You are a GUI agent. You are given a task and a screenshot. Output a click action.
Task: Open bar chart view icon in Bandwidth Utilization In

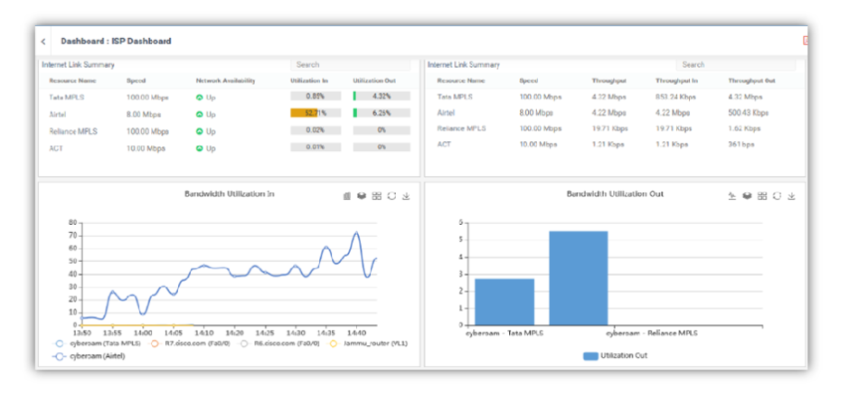click(x=347, y=196)
